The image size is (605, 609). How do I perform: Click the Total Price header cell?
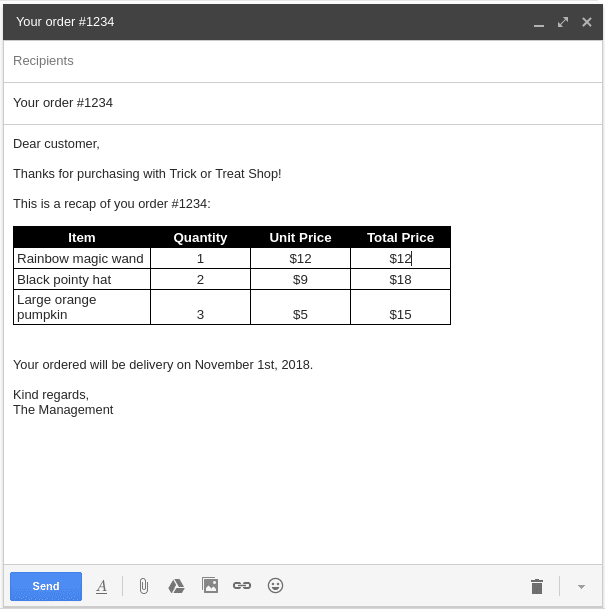[400, 237]
